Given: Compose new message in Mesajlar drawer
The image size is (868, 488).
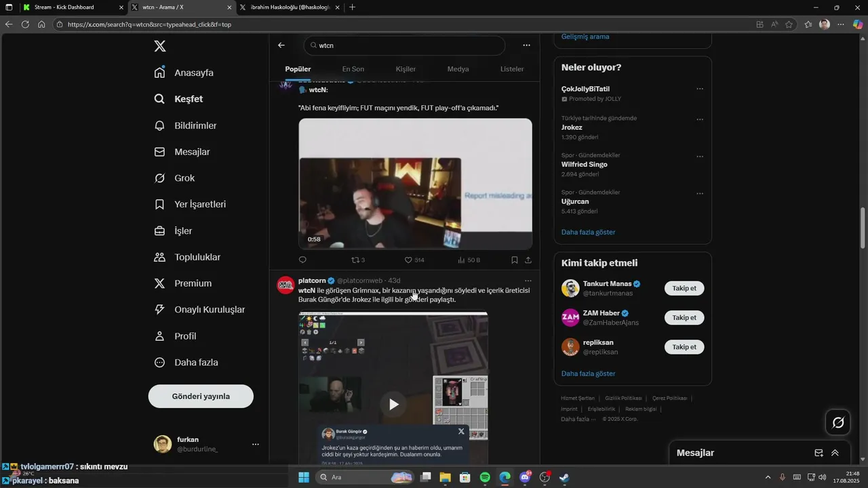Looking at the screenshot, I should 818,453.
